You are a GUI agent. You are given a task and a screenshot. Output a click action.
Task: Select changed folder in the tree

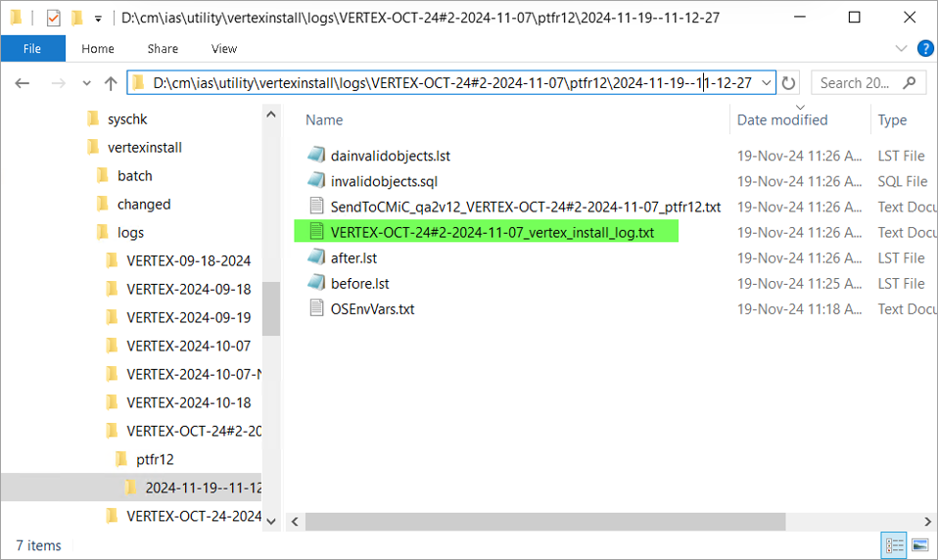point(144,204)
